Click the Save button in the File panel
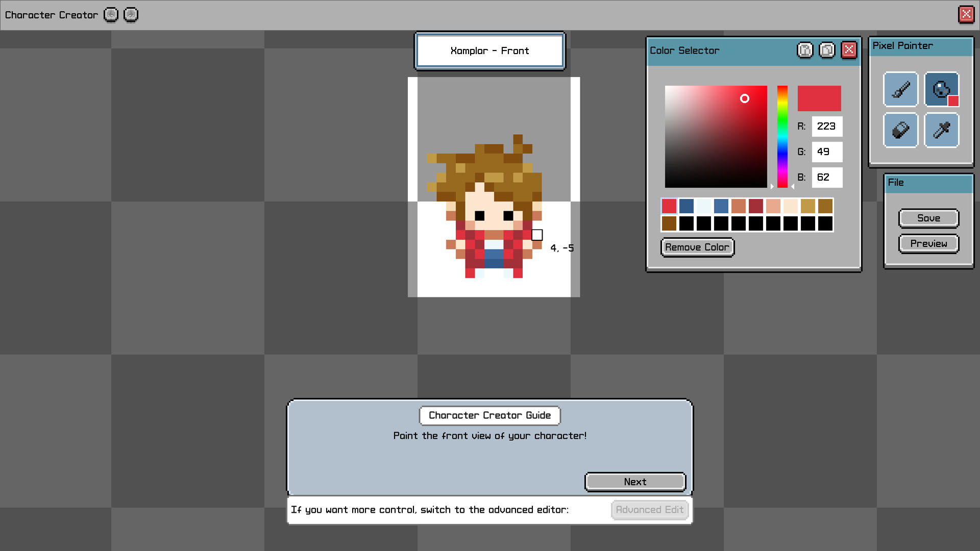The height and width of the screenshot is (551, 980). pyautogui.click(x=928, y=218)
